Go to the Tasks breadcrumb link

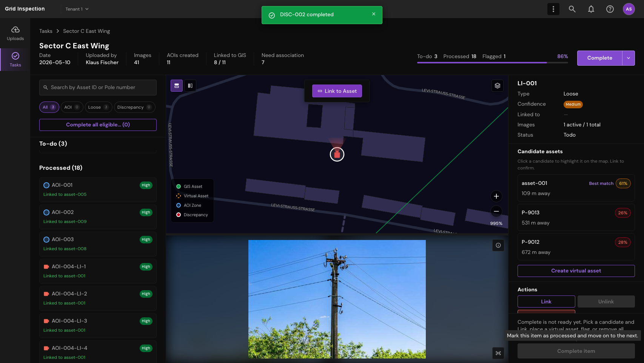[46, 31]
